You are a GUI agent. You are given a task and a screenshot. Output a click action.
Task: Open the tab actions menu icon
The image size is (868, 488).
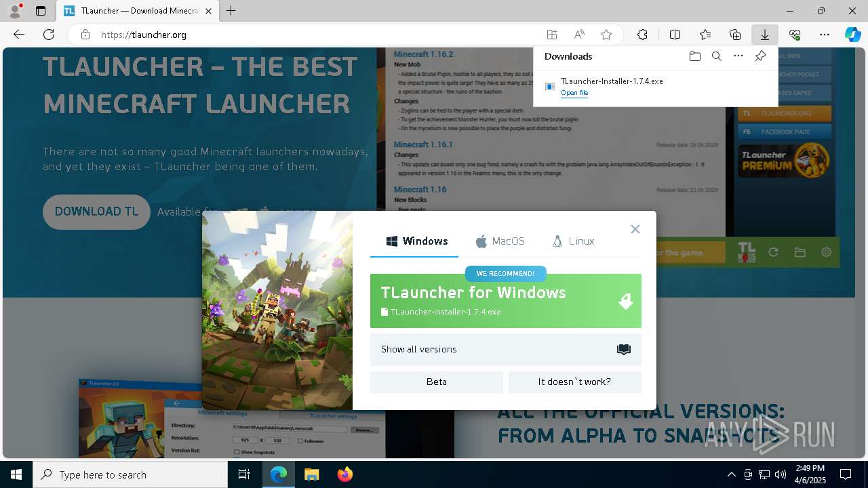(x=41, y=11)
